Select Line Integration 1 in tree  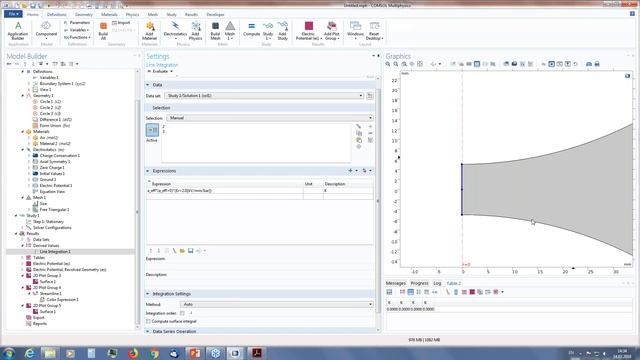click(55, 252)
